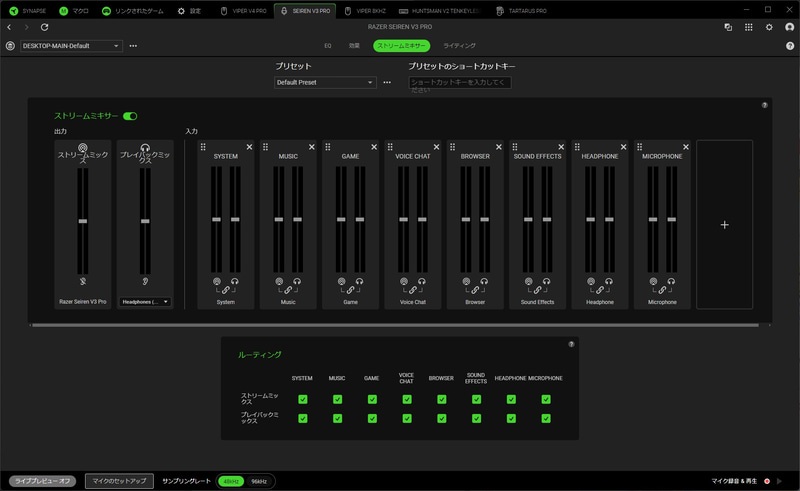This screenshot has width=800, height=491.
Task: Click the マイクのセットアップ button
Action: point(119,481)
